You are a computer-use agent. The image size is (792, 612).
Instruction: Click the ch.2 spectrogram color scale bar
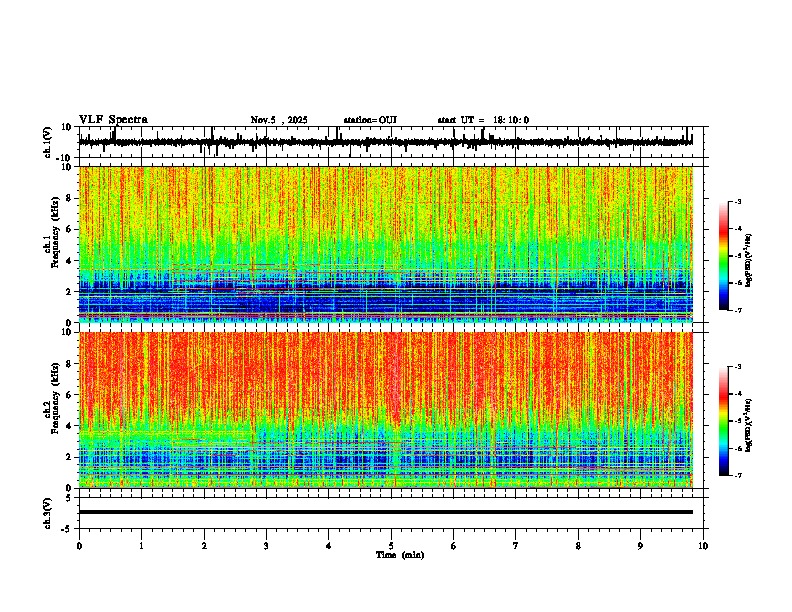pyautogui.click(x=724, y=421)
